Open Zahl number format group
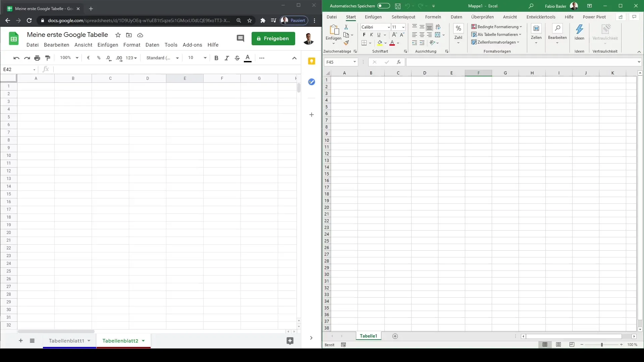This screenshot has height=362, width=644. 459,34
